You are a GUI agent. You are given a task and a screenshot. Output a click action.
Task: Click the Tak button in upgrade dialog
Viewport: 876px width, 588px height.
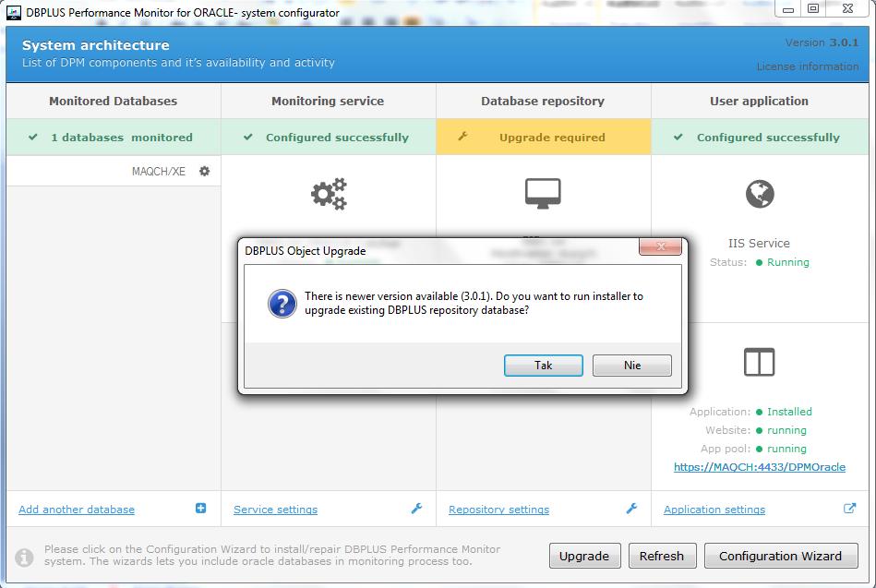[543, 365]
